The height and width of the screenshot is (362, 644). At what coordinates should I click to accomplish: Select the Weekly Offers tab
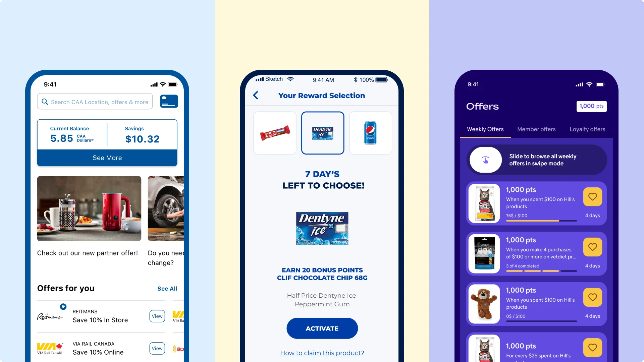(485, 129)
